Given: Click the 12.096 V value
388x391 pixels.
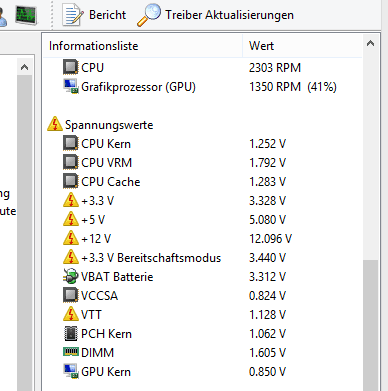Looking at the screenshot, I should (x=270, y=239).
